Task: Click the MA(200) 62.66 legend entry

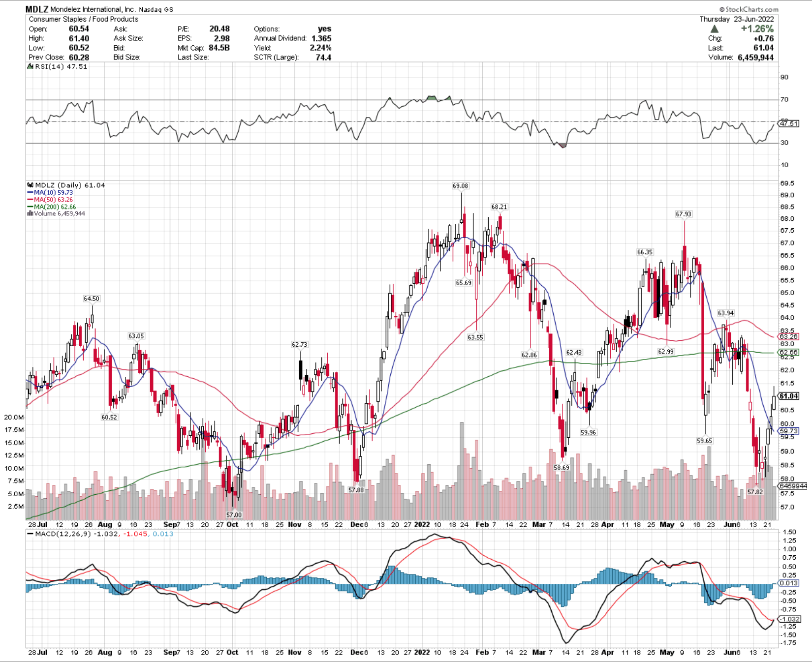Action: pos(55,207)
